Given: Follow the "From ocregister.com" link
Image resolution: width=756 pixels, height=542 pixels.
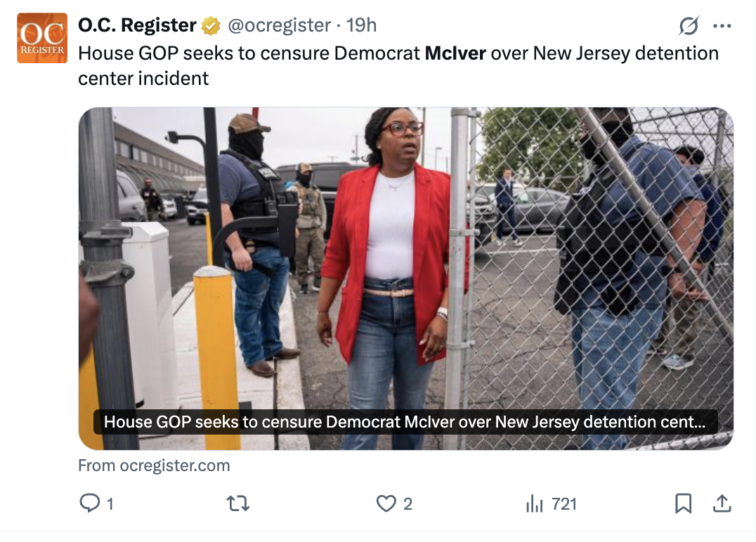Looking at the screenshot, I should point(154,465).
